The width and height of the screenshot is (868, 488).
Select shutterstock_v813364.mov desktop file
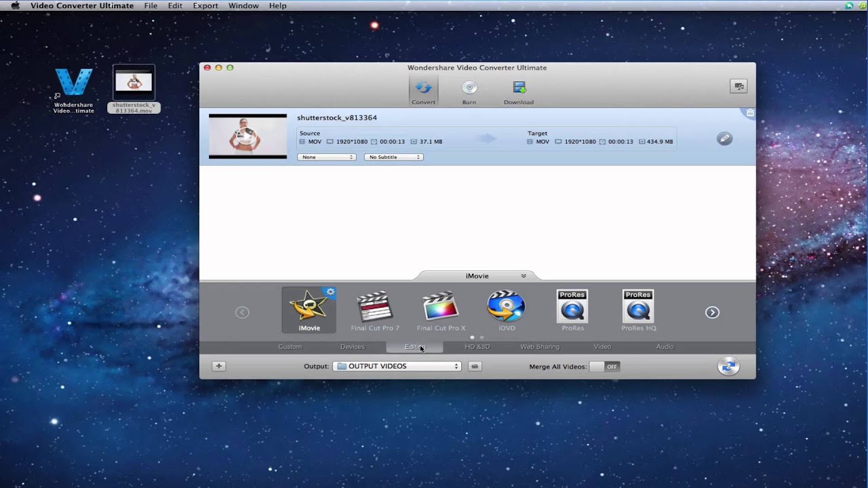pyautogui.click(x=134, y=89)
